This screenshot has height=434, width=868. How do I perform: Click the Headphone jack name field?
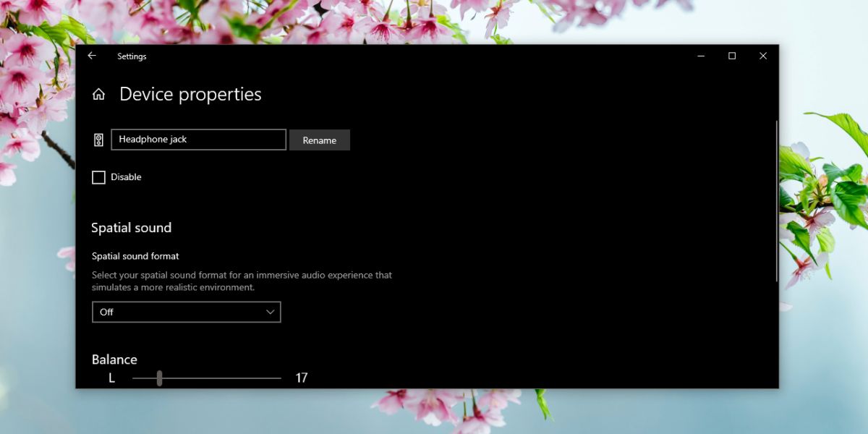point(198,140)
